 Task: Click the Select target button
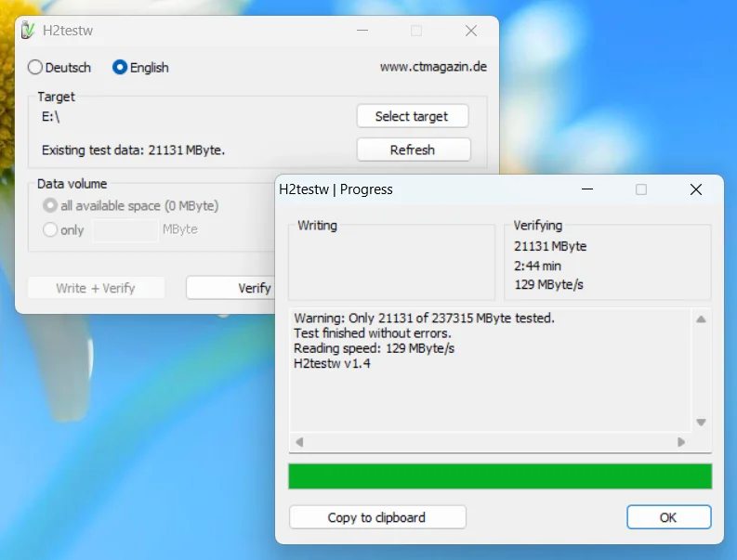click(413, 116)
